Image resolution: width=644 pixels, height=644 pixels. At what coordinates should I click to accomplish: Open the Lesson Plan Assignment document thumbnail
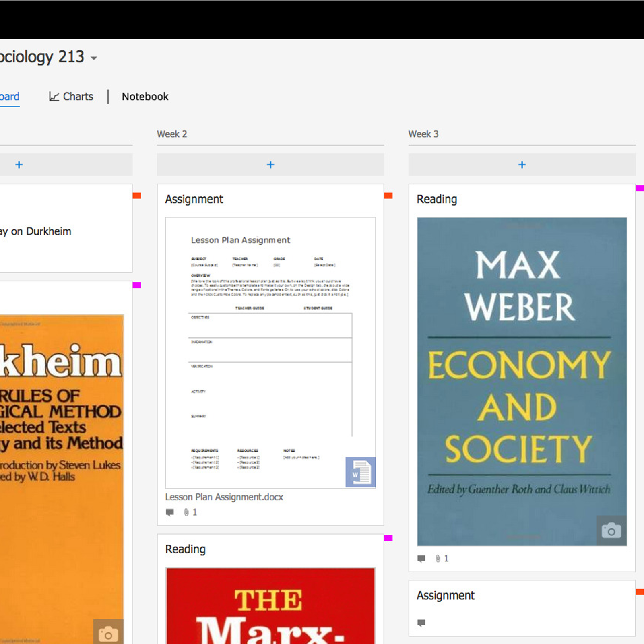(270, 353)
